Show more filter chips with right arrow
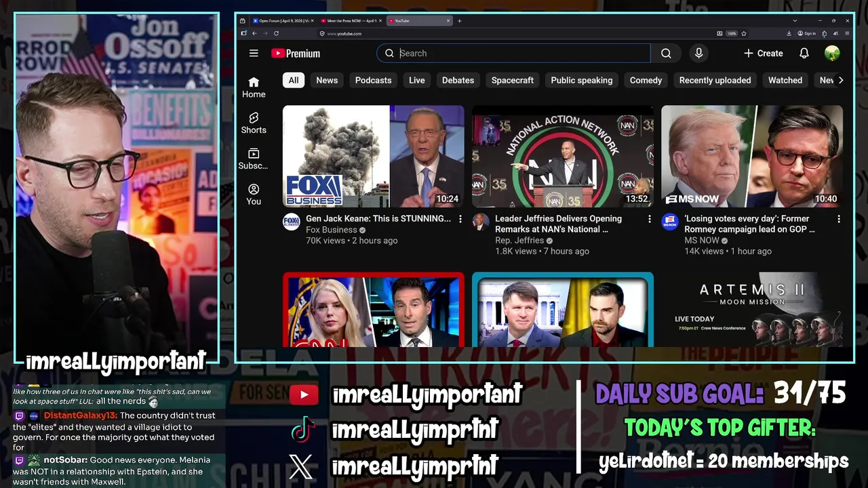The image size is (868, 488). (x=841, y=80)
